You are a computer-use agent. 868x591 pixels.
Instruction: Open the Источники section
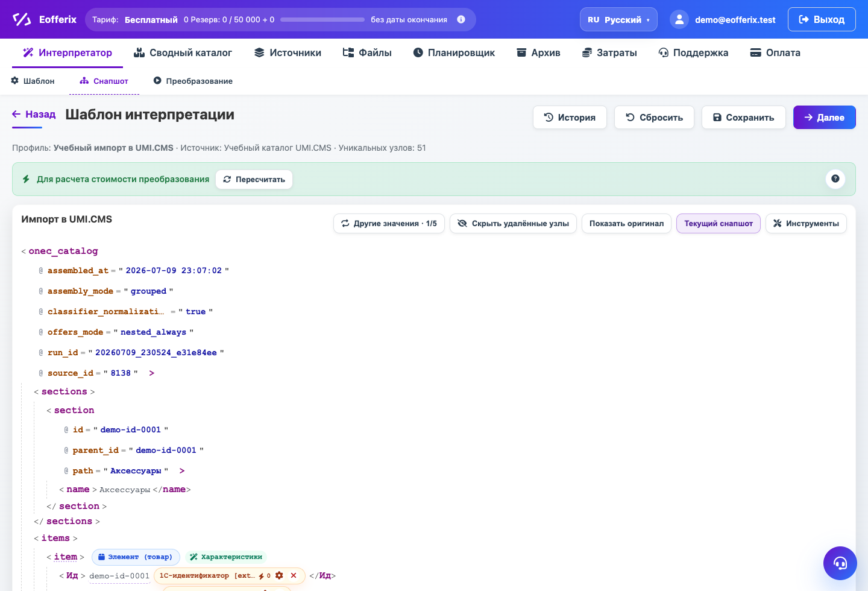click(x=288, y=52)
